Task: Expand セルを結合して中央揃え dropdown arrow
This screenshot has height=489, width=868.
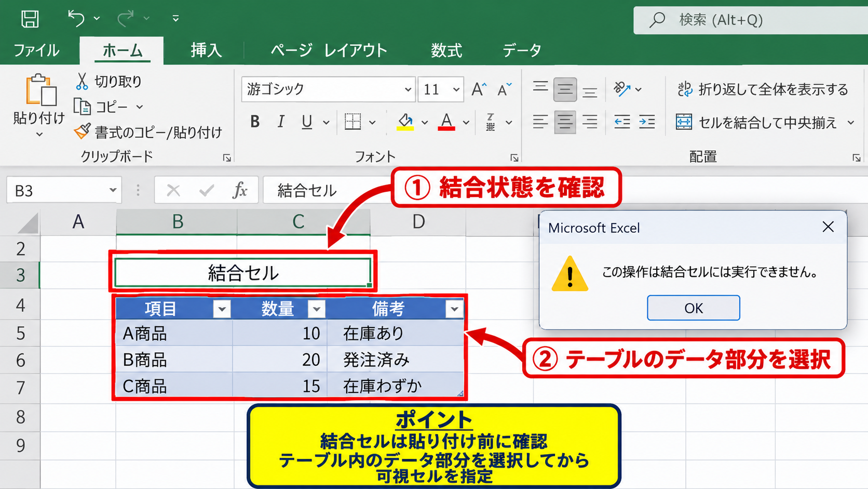Action: pyautogui.click(x=851, y=123)
